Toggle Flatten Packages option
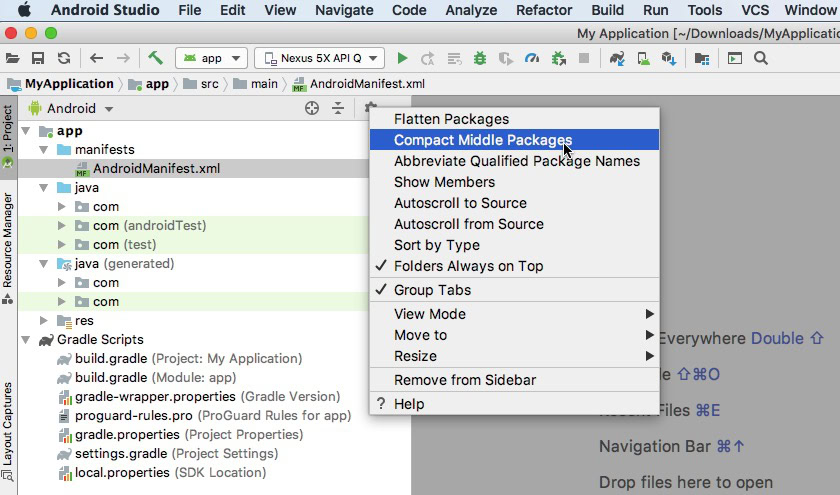840x495 pixels. (514, 119)
